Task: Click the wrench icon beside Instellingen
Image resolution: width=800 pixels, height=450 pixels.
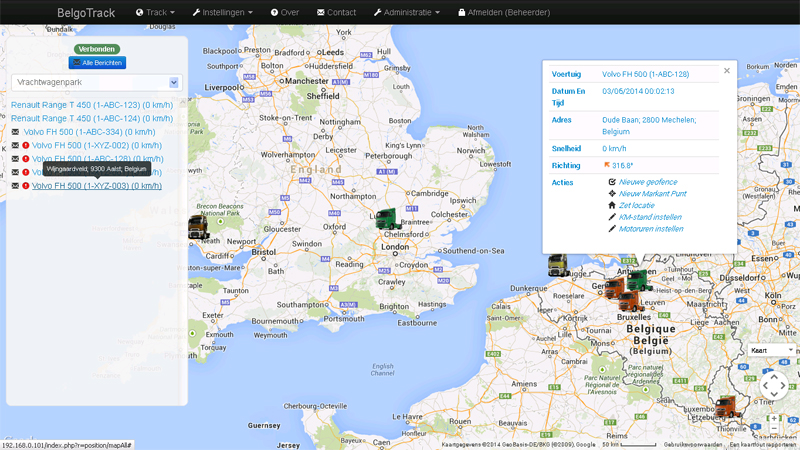Action: tap(196, 12)
